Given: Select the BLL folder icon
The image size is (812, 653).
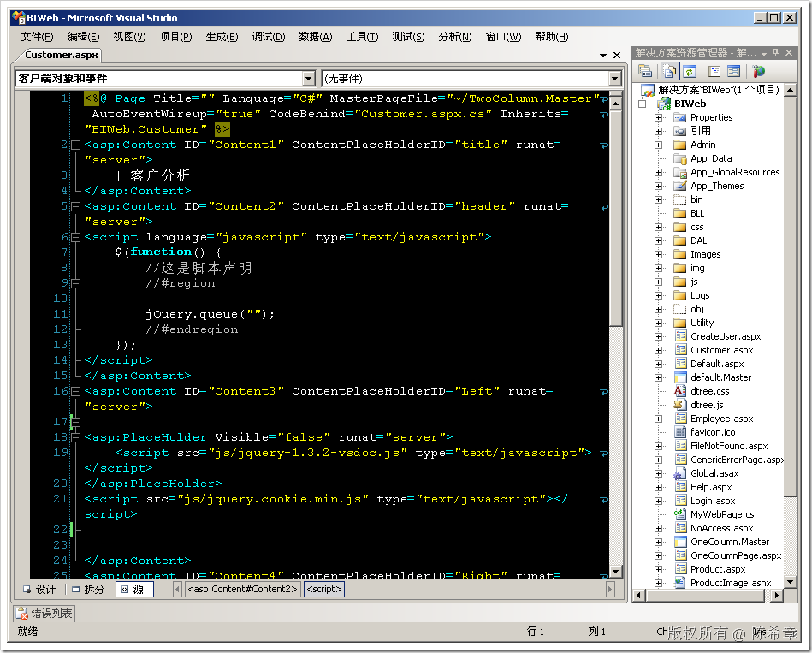Looking at the screenshot, I should point(680,213).
